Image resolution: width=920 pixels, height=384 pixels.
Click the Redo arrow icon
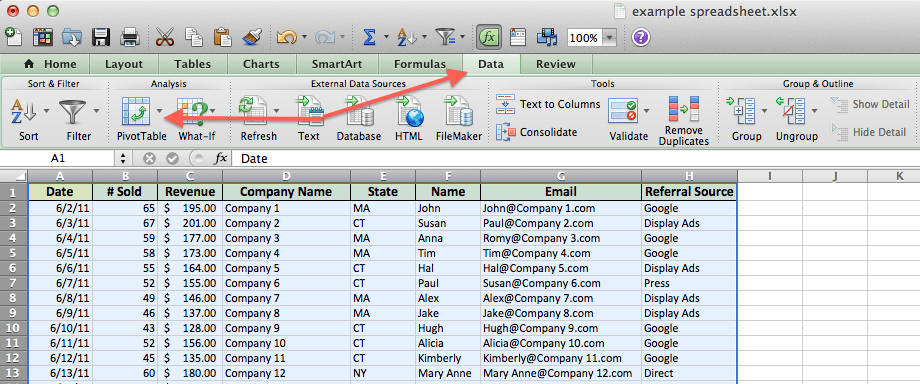(x=324, y=38)
